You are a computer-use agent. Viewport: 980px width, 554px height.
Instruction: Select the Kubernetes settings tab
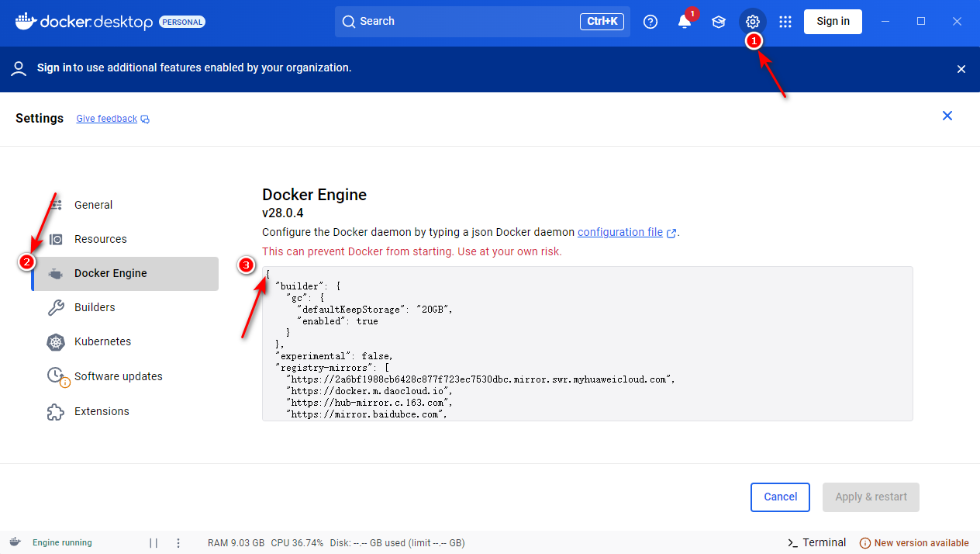[x=125, y=341]
